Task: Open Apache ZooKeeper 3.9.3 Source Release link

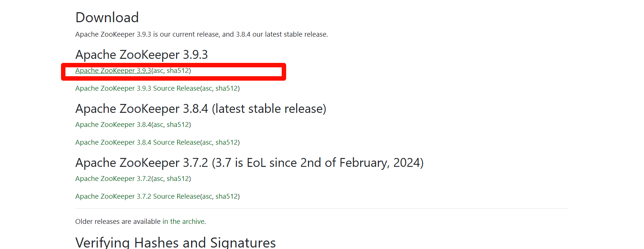Action: (138, 88)
